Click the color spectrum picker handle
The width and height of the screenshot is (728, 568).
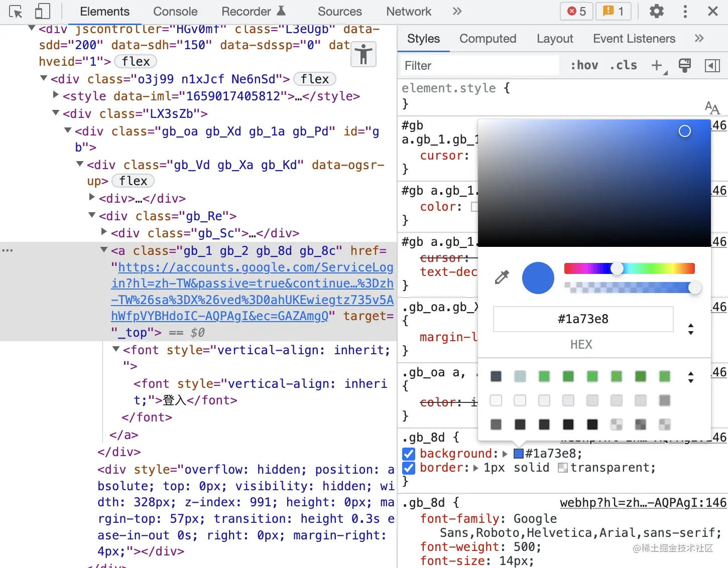tap(685, 131)
